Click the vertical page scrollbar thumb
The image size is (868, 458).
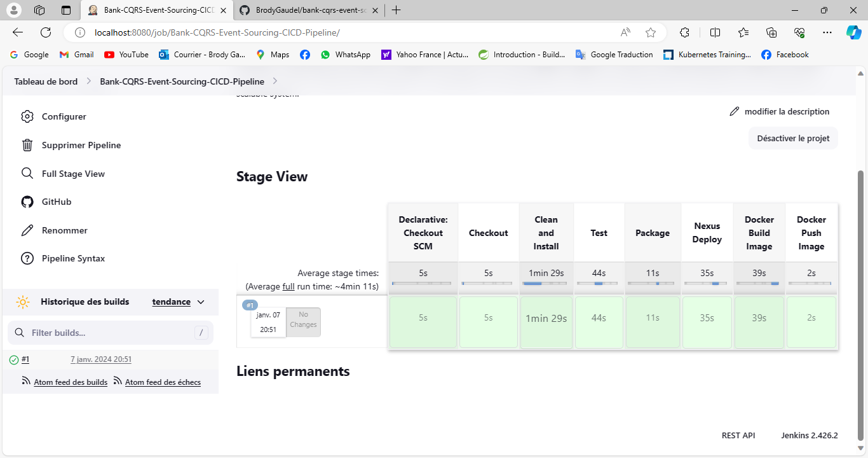click(x=861, y=305)
